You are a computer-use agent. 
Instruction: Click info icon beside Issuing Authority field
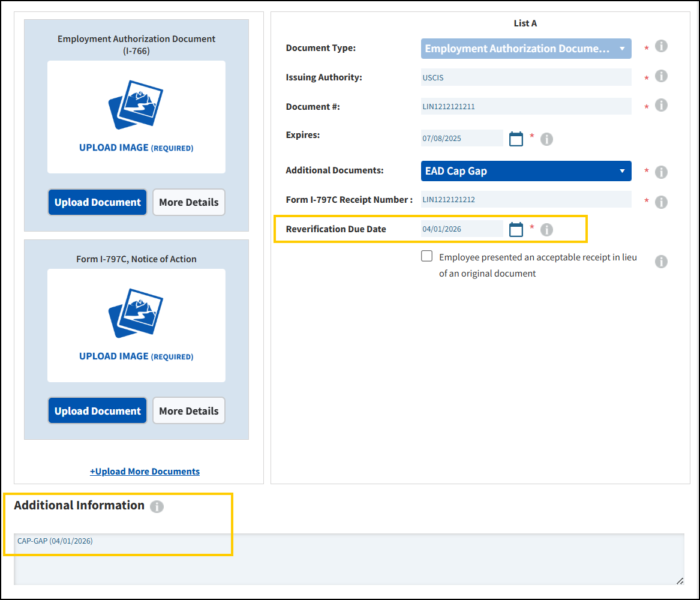(x=661, y=76)
